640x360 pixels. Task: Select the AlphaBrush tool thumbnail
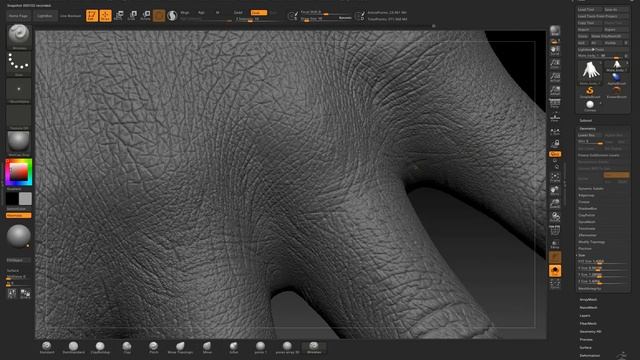click(616, 78)
